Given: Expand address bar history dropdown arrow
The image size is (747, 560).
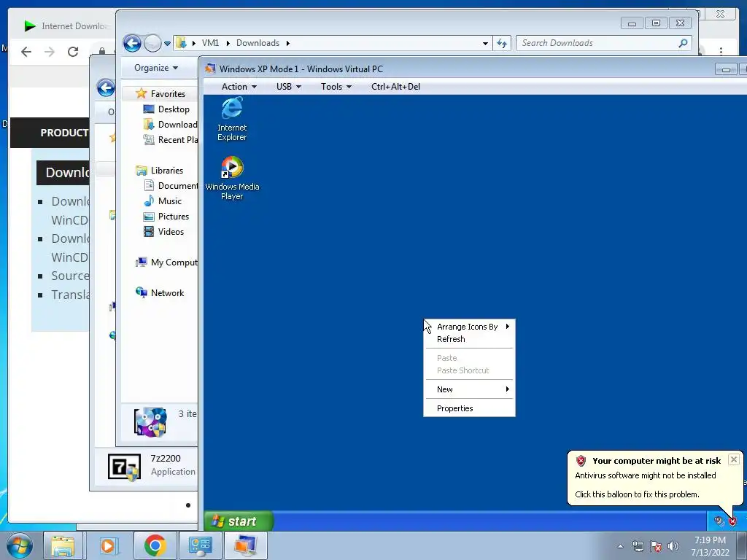Looking at the screenshot, I should click(485, 43).
